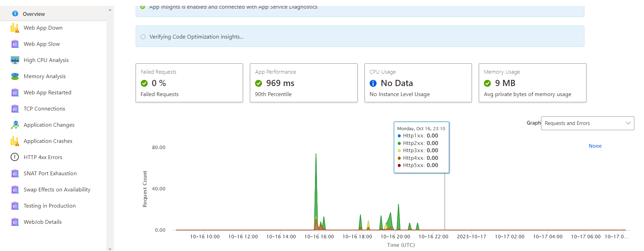Click the Web App Slow icon
644x251 pixels.
tap(15, 44)
